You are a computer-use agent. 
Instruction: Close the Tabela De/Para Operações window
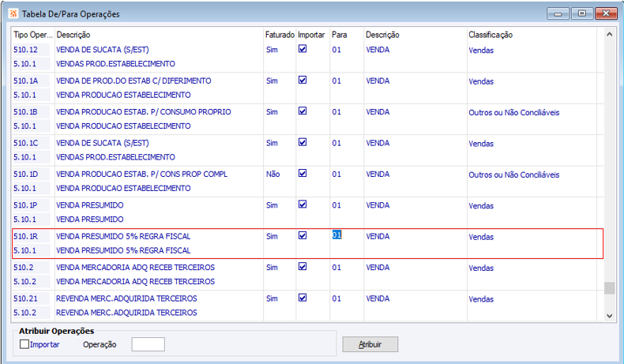(x=606, y=13)
